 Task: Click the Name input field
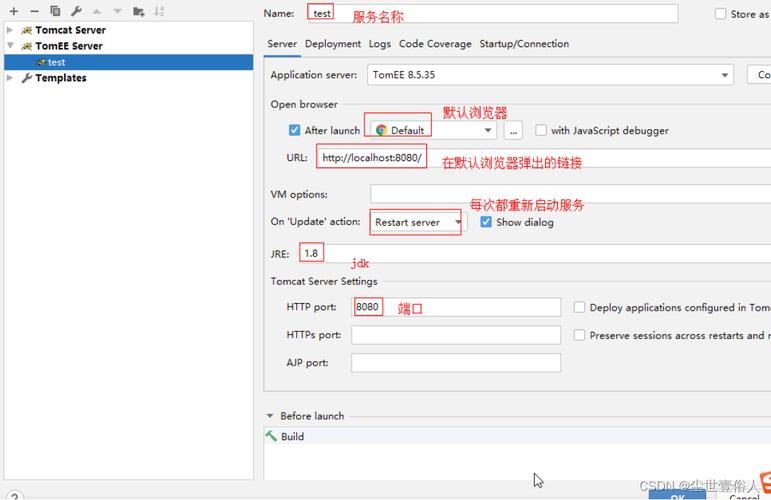[x=492, y=13]
